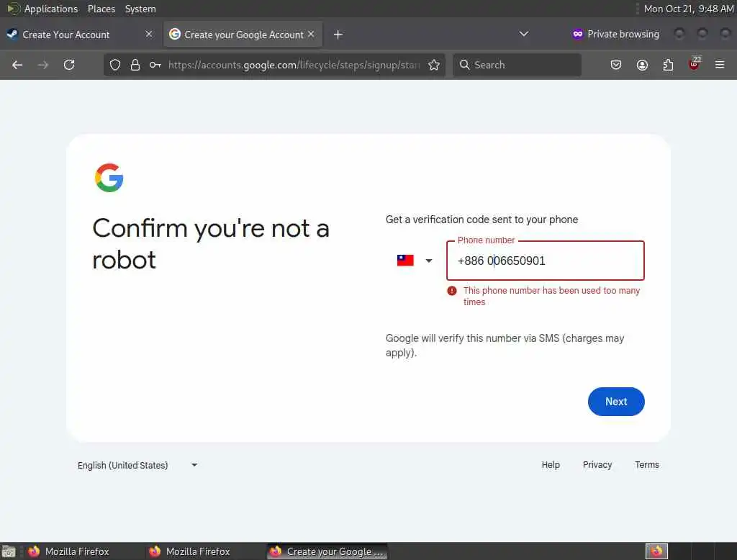Image resolution: width=737 pixels, height=560 pixels.
Task: Open the Applications menu
Action: [43, 9]
